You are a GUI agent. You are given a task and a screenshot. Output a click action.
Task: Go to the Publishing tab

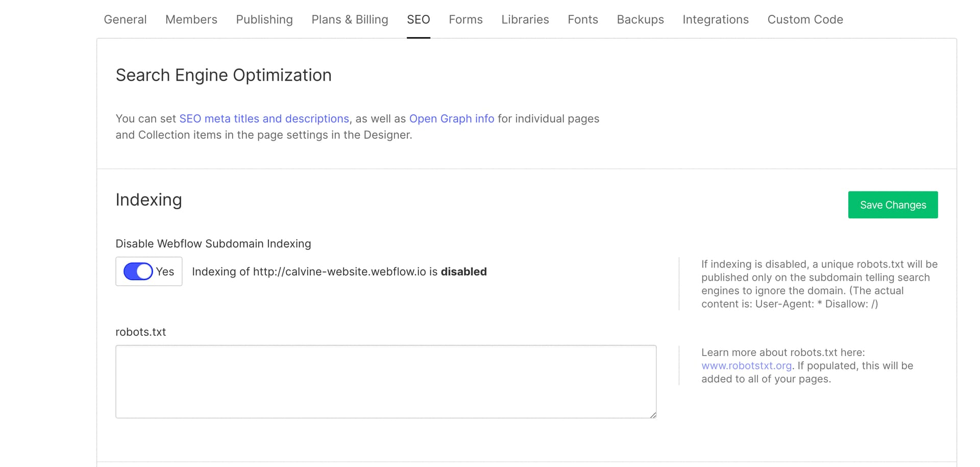[x=264, y=19]
